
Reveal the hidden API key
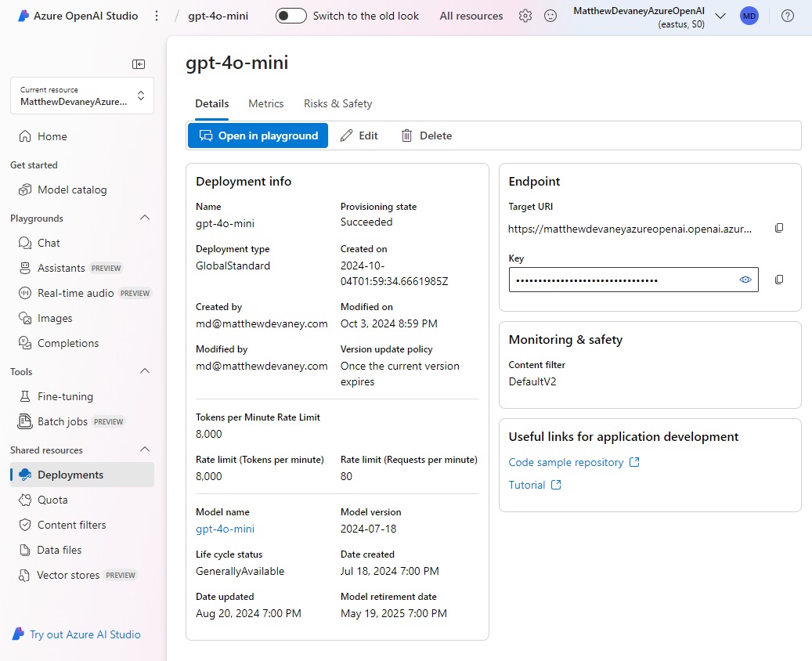745,280
